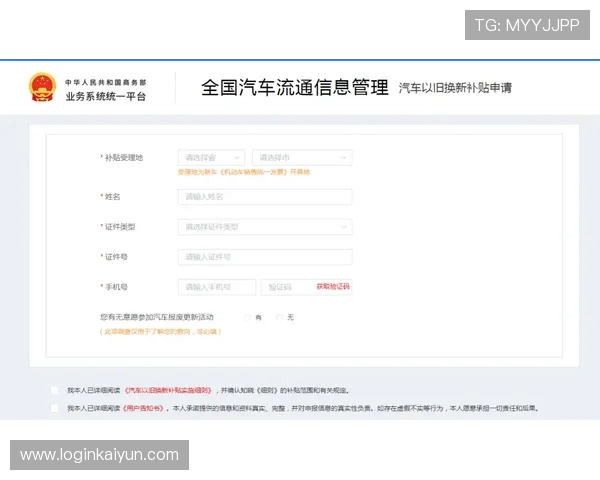Tick the checkbox for 汽车以旧换新补贴实施细则 agreement
This screenshot has width=600, height=480.
pos(54,390)
